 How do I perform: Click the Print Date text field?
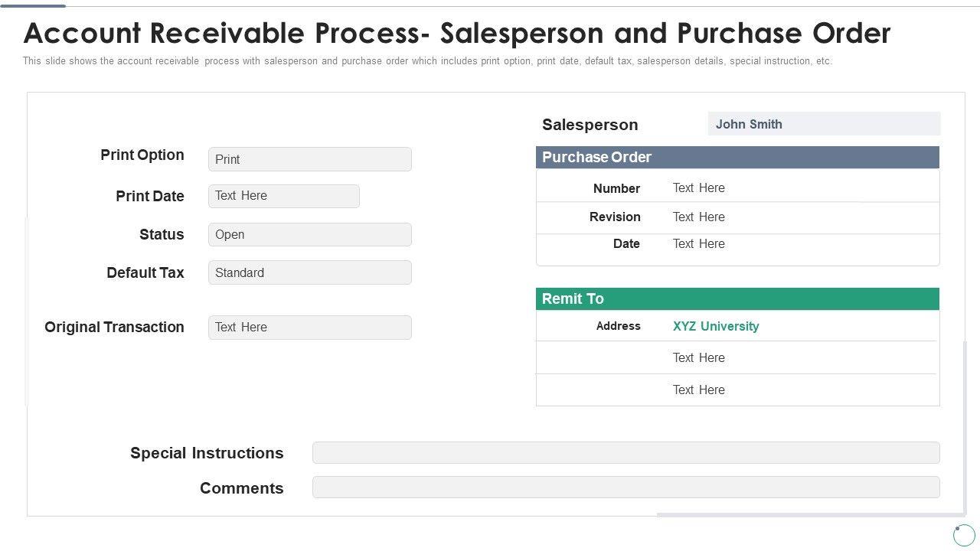283,196
